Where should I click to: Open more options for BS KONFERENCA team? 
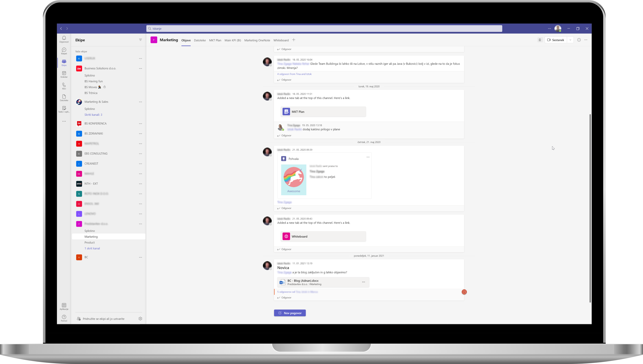pyautogui.click(x=140, y=124)
